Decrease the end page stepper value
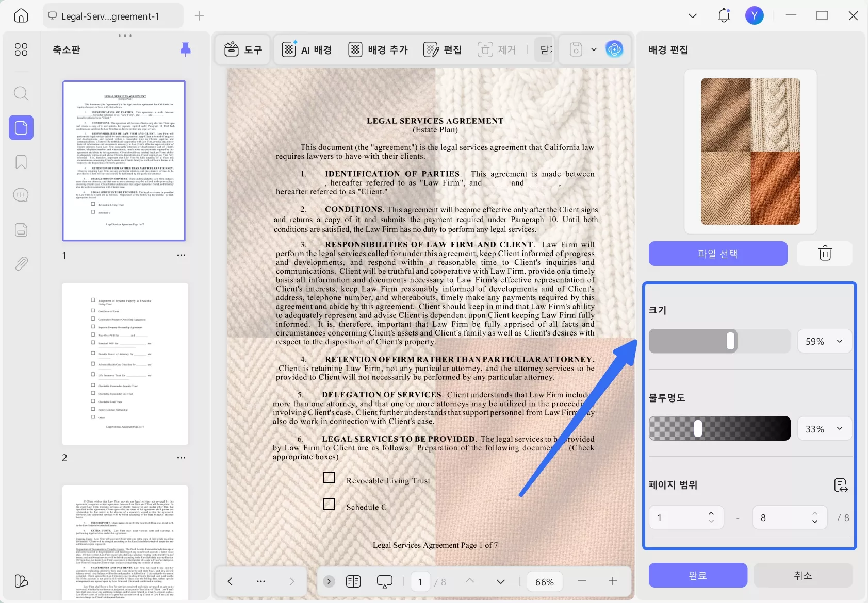Image resolution: width=868 pixels, height=603 pixels. point(815,522)
